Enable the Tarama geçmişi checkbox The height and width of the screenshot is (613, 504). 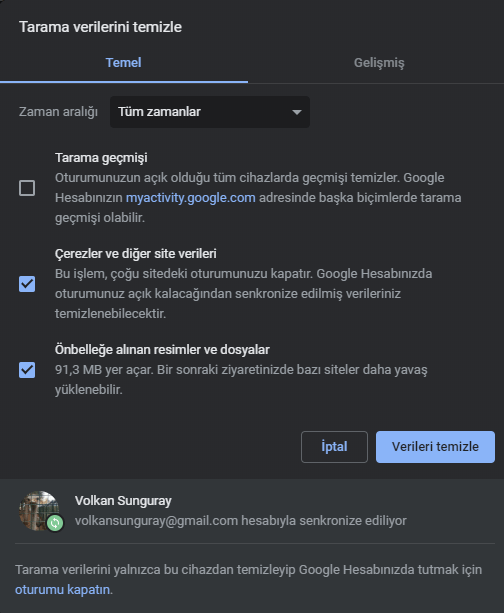pyautogui.click(x=27, y=188)
